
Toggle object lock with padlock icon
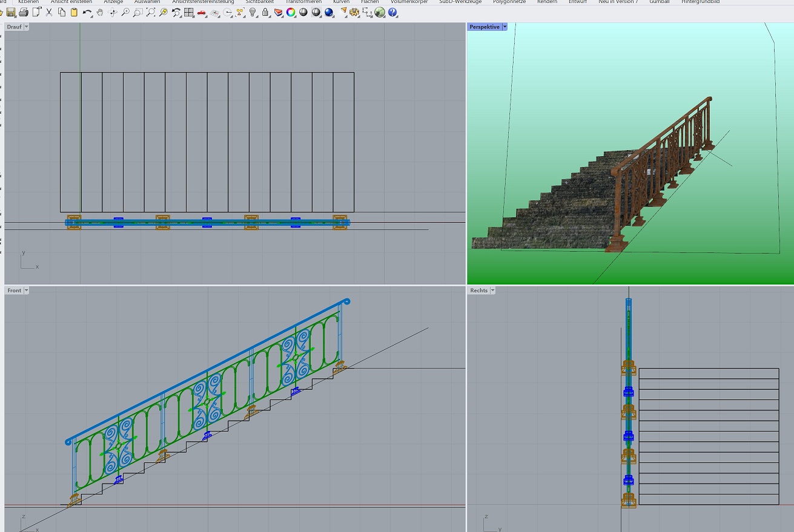(265, 12)
